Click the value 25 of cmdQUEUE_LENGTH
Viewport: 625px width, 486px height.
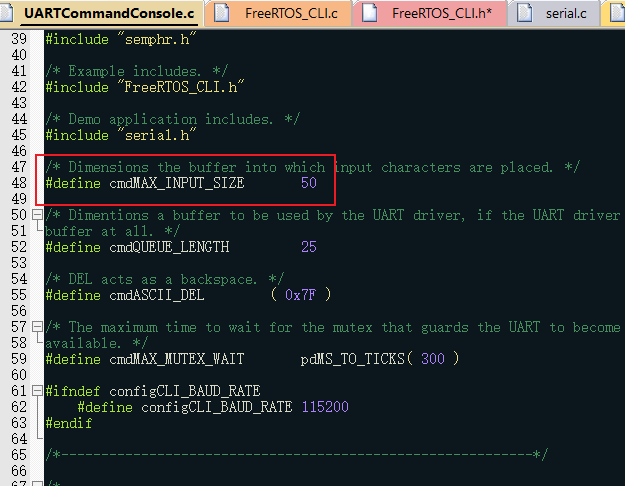(x=309, y=247)
